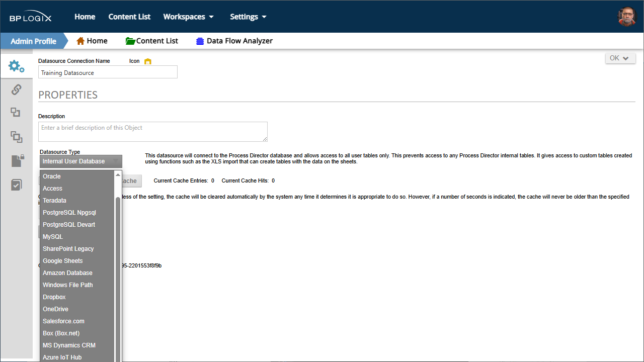The height and width of the screenshot is (362, 644).
Task: Open the locked document permissions icon
Action: (17, 160)
